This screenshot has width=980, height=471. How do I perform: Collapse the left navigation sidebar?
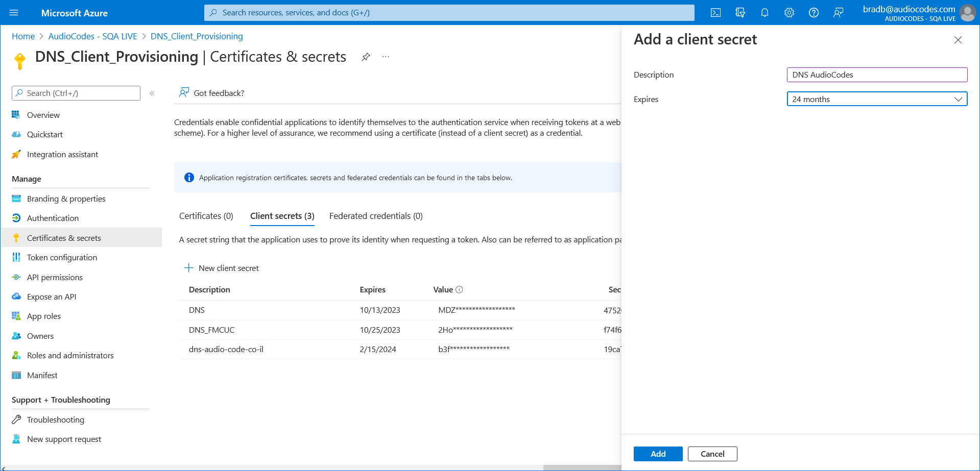click(x=152, y=93)
